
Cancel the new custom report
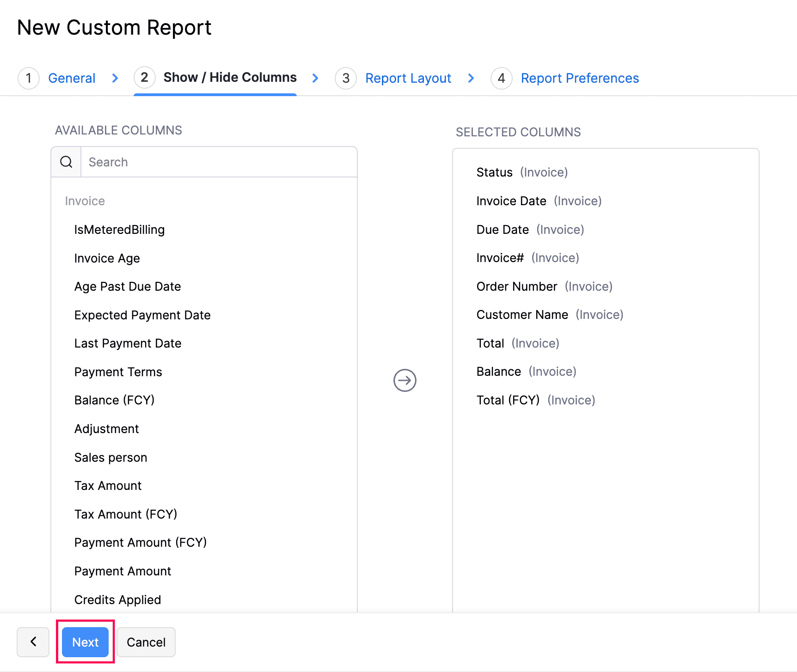146,642
